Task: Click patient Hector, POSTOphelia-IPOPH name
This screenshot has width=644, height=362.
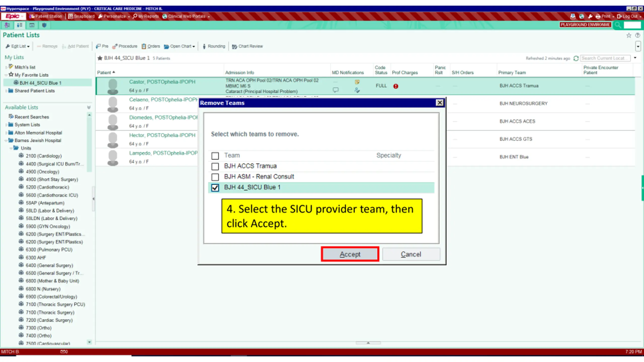Action: [x=162, y=135]
